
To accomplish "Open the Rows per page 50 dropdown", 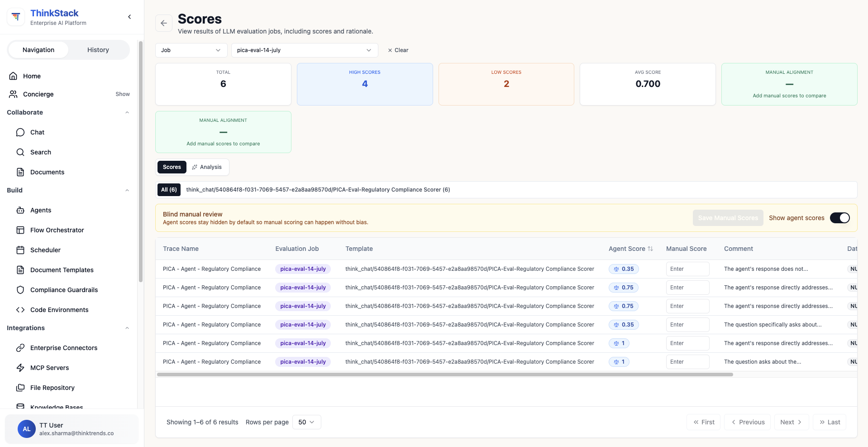I will point(307,422).
